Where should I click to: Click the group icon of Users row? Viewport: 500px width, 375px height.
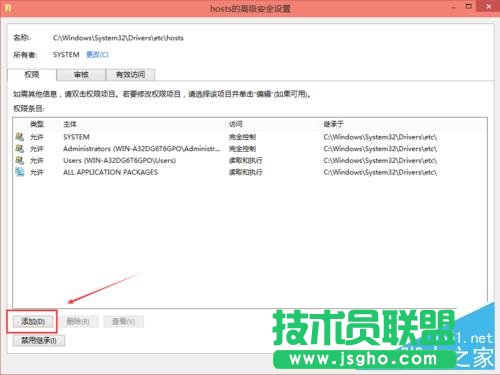click(x=20, y=160)
